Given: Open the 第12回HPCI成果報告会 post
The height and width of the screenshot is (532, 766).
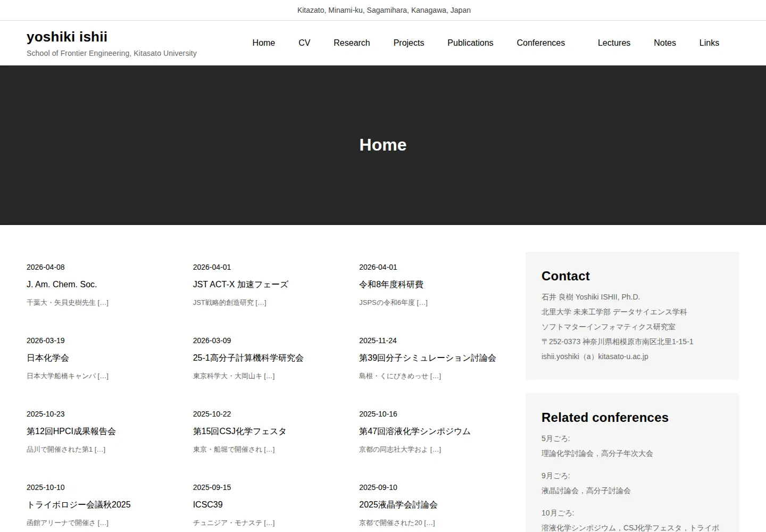Looking at the screenshot, I should [71, 431].
